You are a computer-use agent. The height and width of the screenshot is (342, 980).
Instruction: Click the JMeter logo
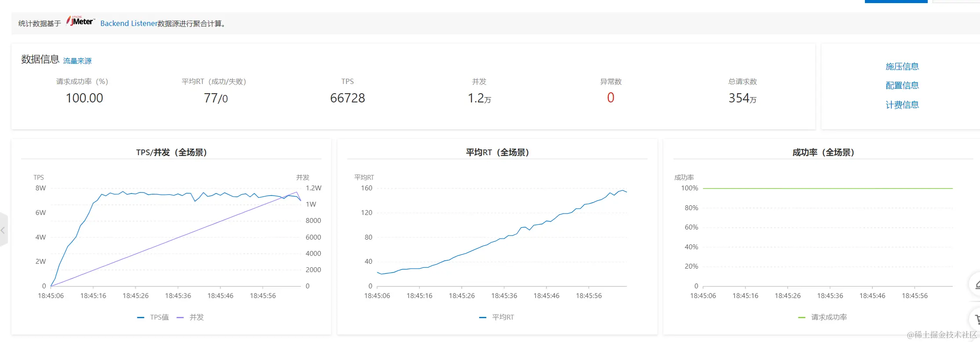coord(80,21)
